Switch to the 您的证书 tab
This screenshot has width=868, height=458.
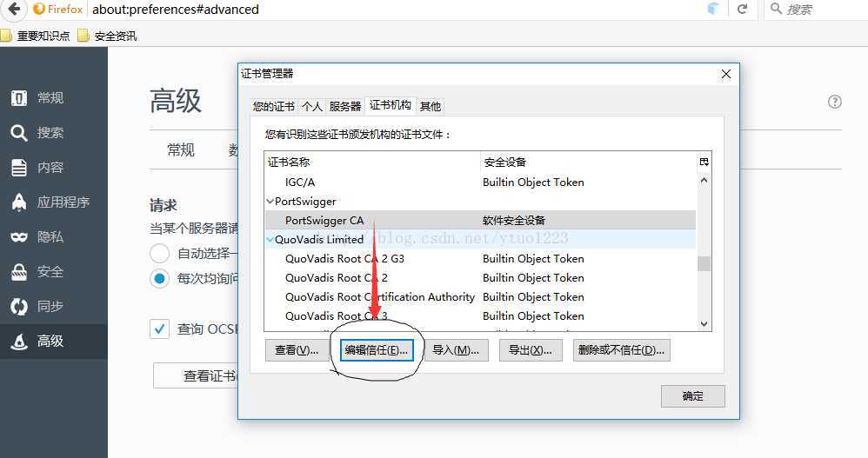tap(273, 106)
